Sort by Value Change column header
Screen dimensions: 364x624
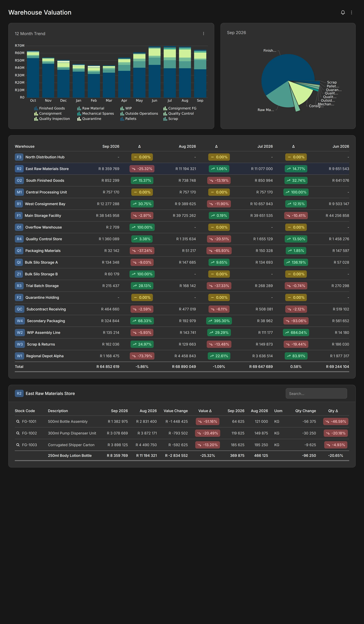(175, 411)
